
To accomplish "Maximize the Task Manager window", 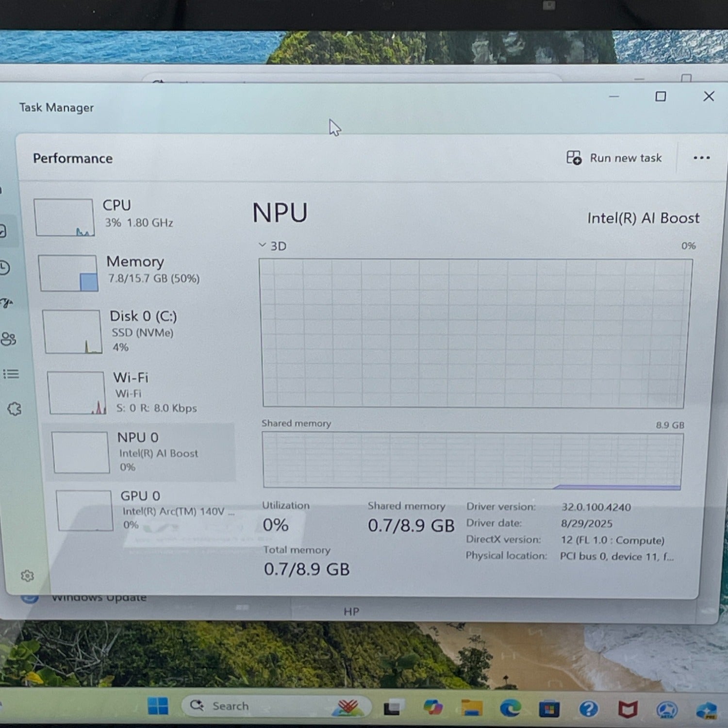I will click(660, 97).
